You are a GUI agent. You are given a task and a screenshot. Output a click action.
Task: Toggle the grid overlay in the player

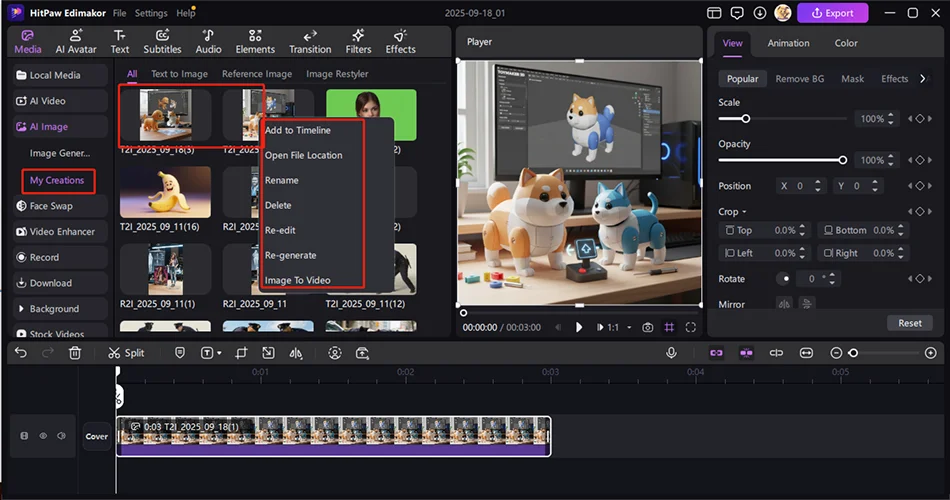tap(669, 327)
